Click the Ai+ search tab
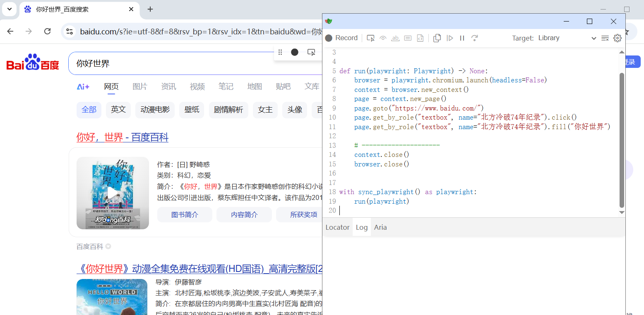Screen dimensions: 644x315 [x=83, y=87]
